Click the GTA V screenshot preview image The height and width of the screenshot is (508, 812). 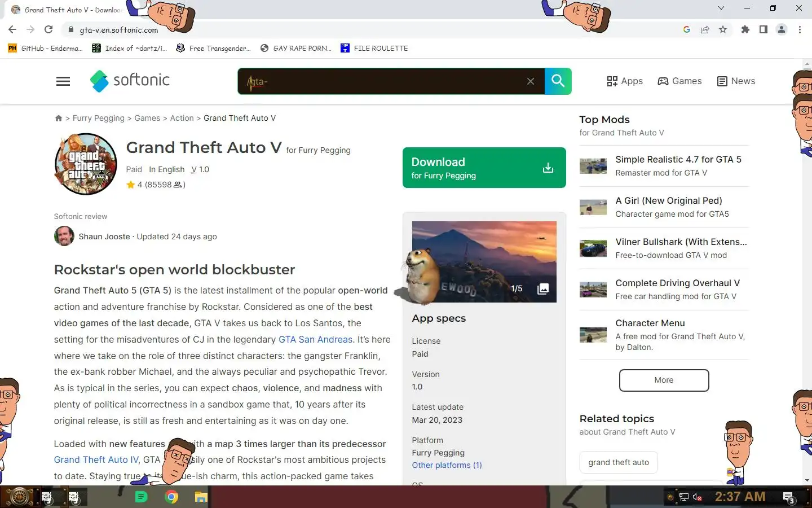[x=484, y=262]
